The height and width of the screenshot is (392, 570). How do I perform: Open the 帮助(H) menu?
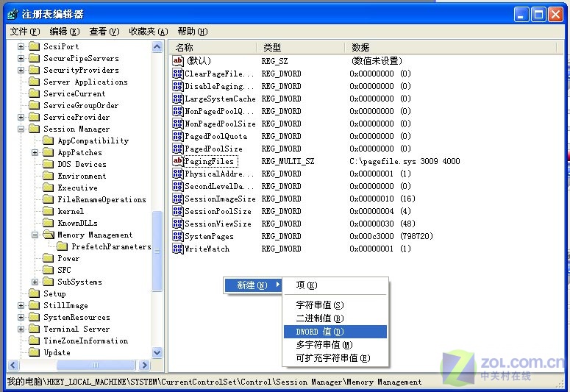tap(193, 32)
